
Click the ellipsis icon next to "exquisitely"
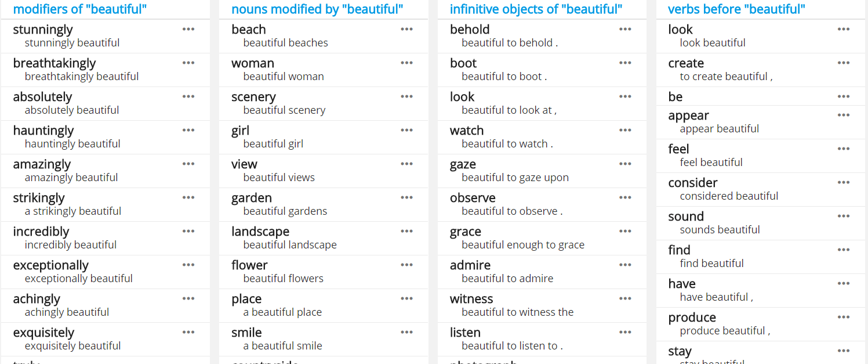tap(188, 331)
